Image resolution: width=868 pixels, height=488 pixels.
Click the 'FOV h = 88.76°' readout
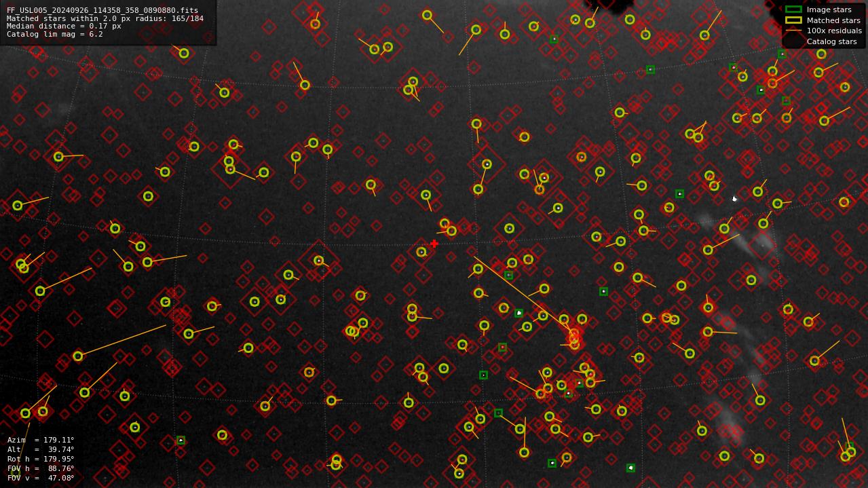[41, 468]
